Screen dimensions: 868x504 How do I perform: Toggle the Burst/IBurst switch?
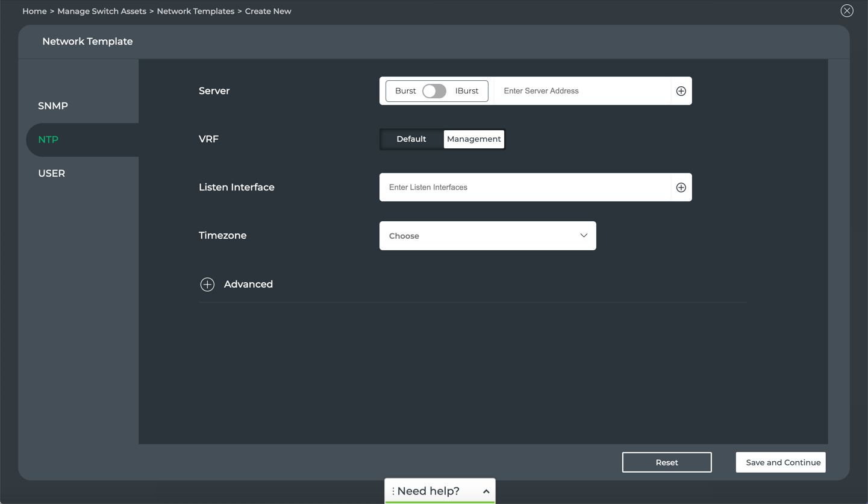pos(434,91)
